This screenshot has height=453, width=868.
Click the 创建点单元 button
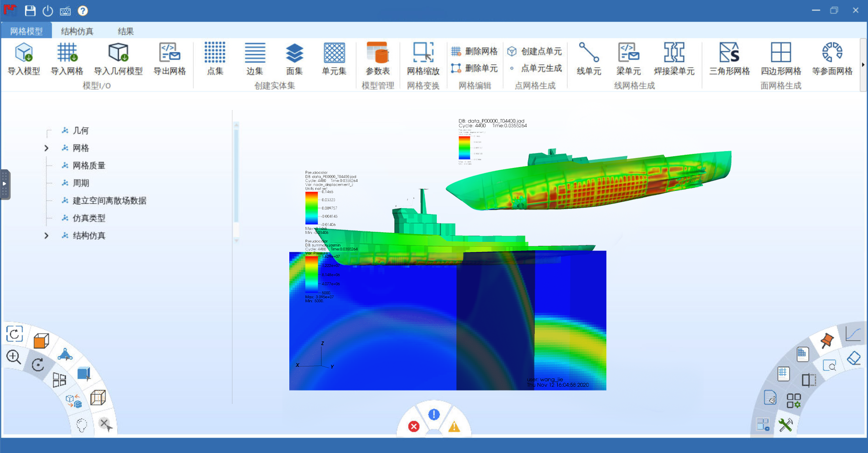(535, 51)
